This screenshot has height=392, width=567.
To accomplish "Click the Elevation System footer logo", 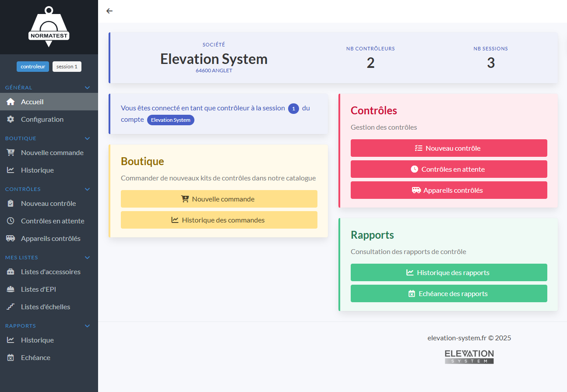I will point(469,357).
